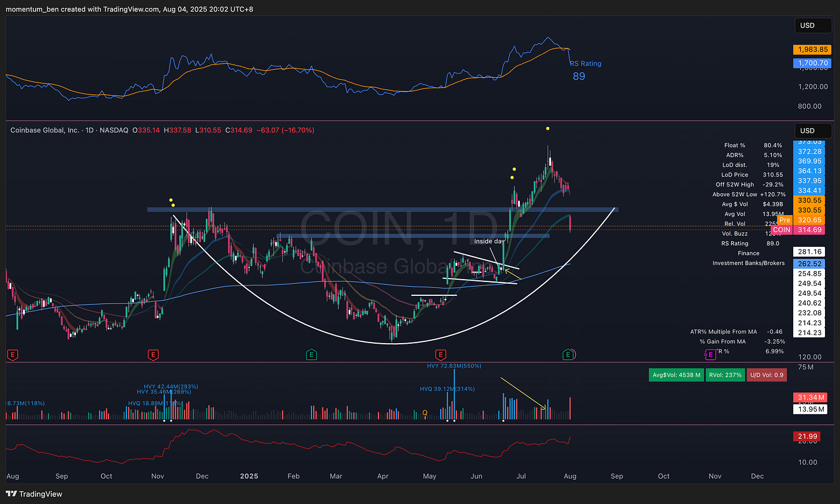Click the orange Q marker in volume pane
The width and height of the screenshot is (840, 504).
coord(425,413)
